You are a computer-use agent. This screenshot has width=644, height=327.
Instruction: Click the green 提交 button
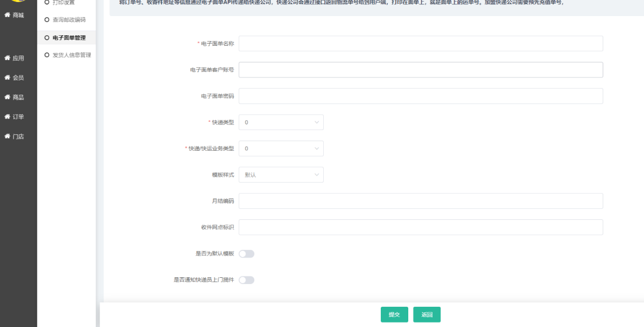point(394,315)
